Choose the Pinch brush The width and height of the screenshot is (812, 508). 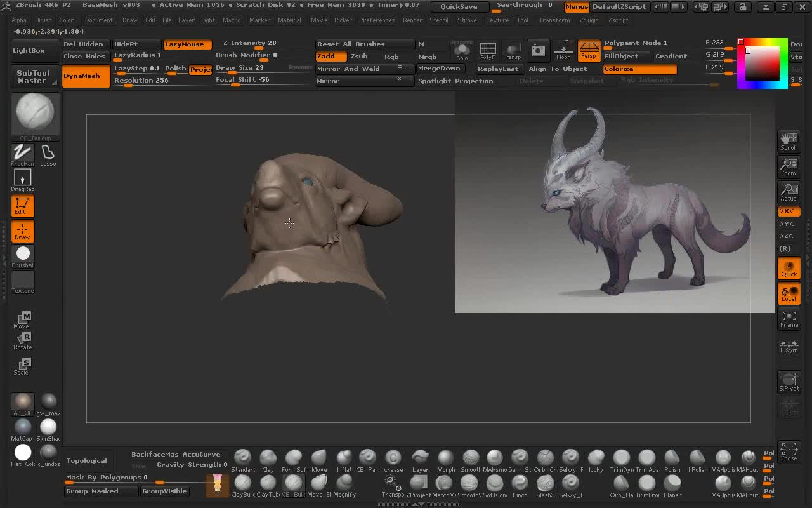click(520, 486)
